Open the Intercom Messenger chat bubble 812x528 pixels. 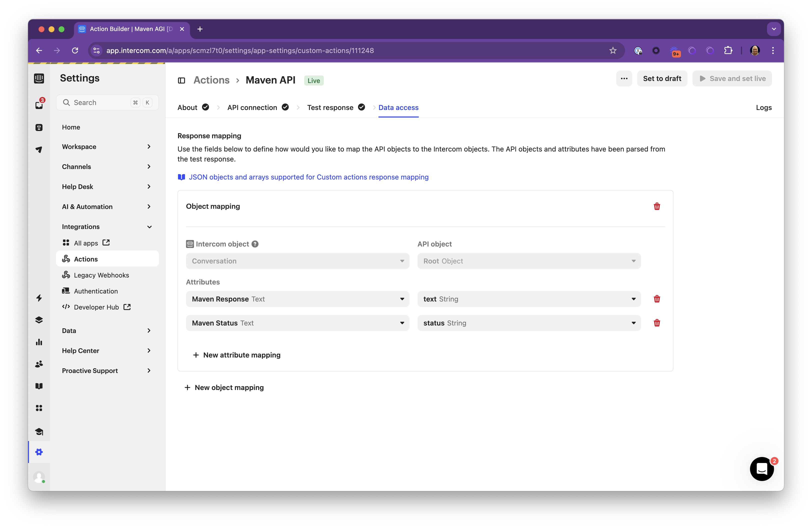pos(761,469)
